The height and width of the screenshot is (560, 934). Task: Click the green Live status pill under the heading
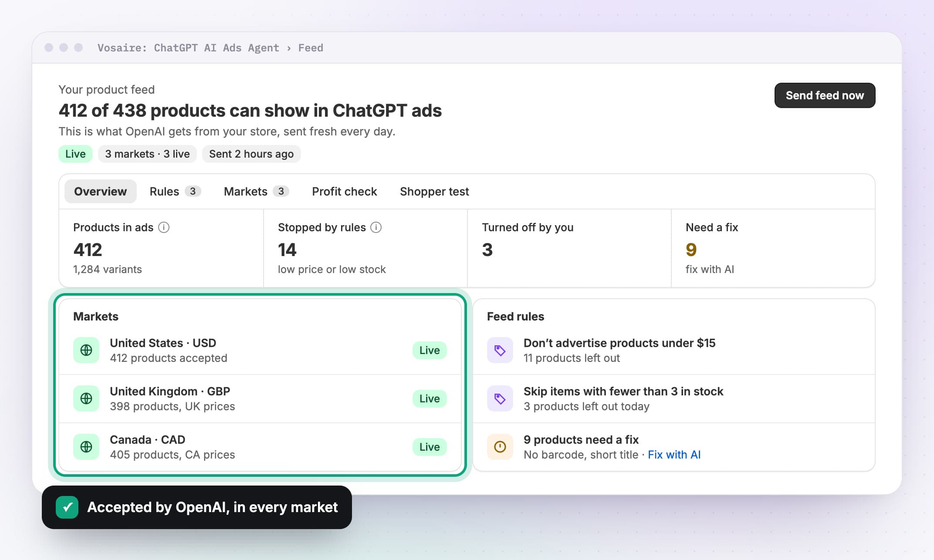75,154
